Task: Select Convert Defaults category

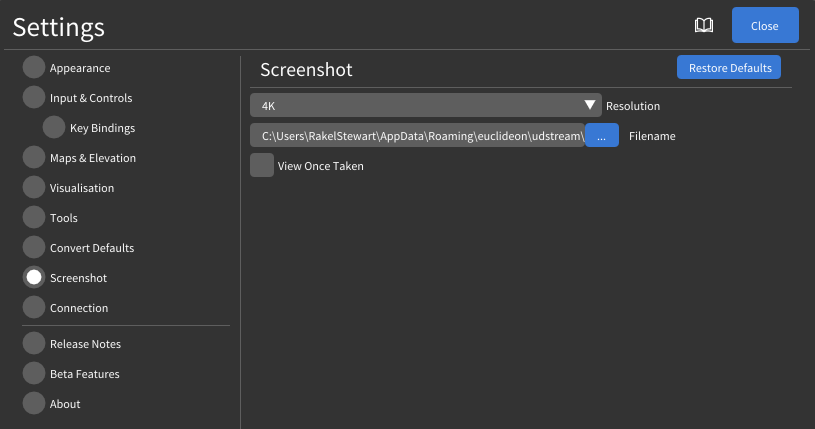Action: coord(34,248)
